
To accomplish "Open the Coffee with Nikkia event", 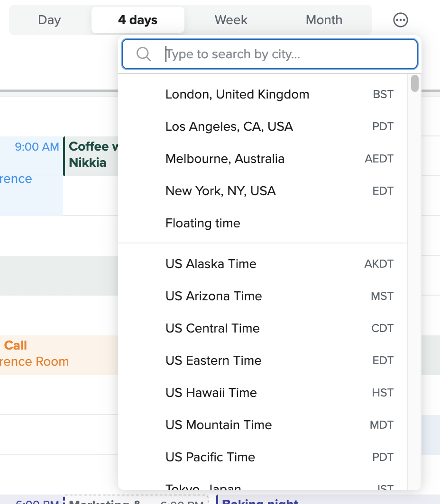I will [92, 156].
